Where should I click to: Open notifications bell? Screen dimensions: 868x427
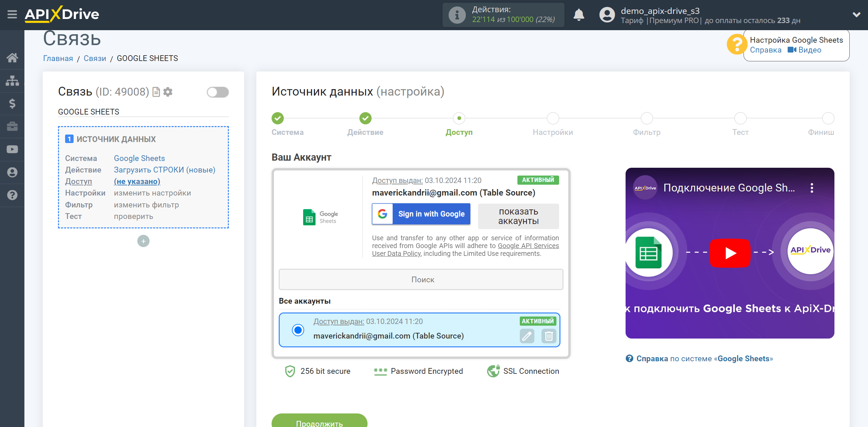tap(579, 15)
